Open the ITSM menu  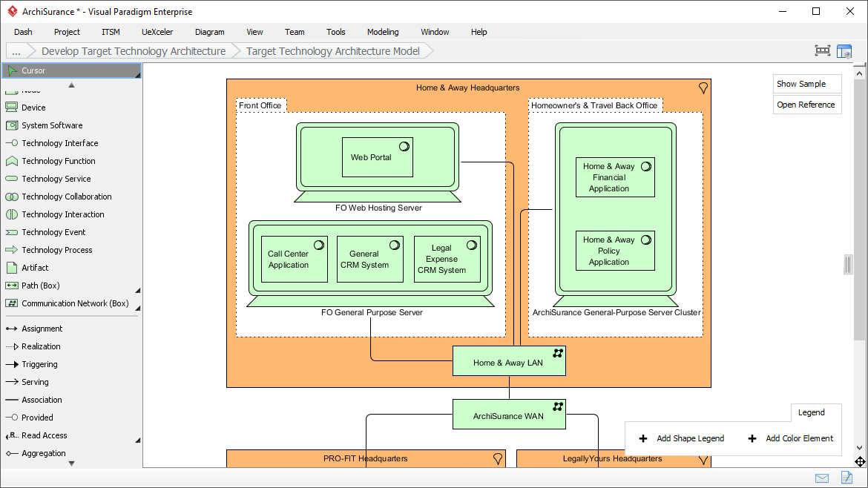111,32
